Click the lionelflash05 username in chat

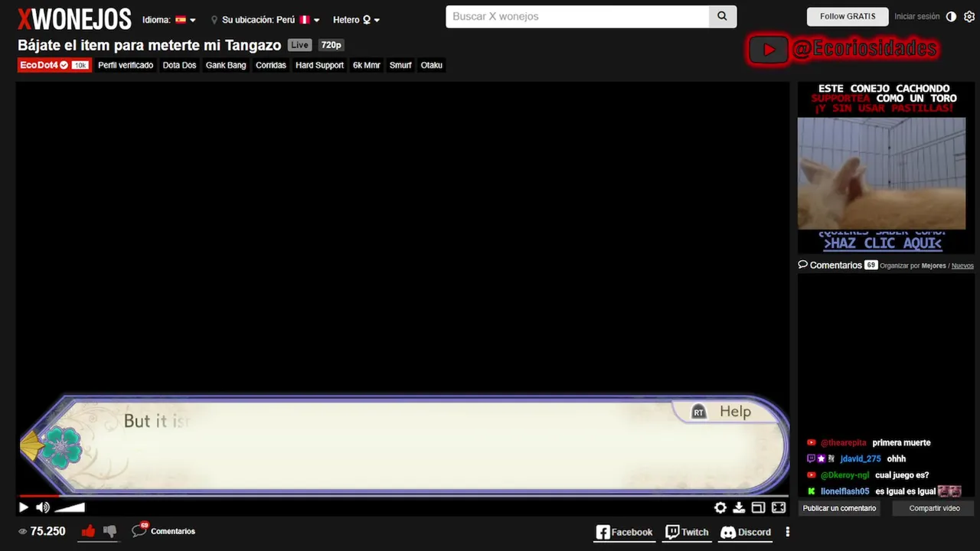coord(845,491)
